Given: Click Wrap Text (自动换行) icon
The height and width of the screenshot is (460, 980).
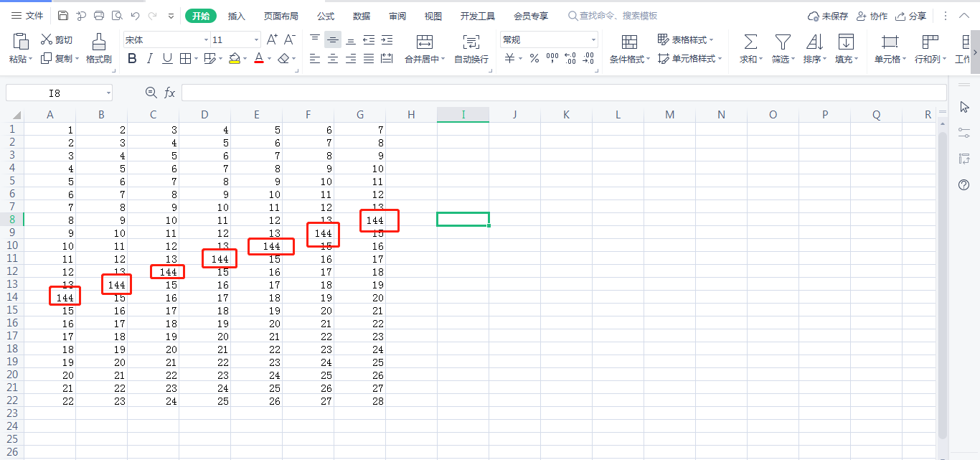Looking at the screenshot, I should (x=471, y=42).
